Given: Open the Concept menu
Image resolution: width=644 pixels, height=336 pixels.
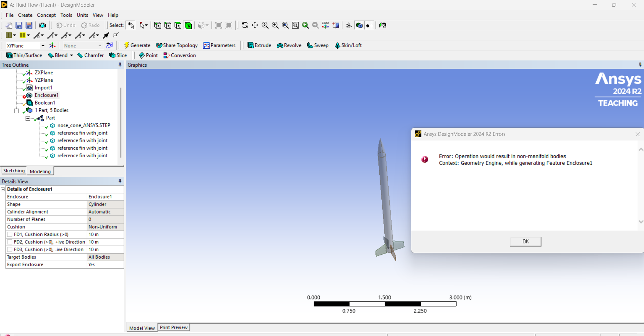Looking at the screenshot, I should coord(46,15).
